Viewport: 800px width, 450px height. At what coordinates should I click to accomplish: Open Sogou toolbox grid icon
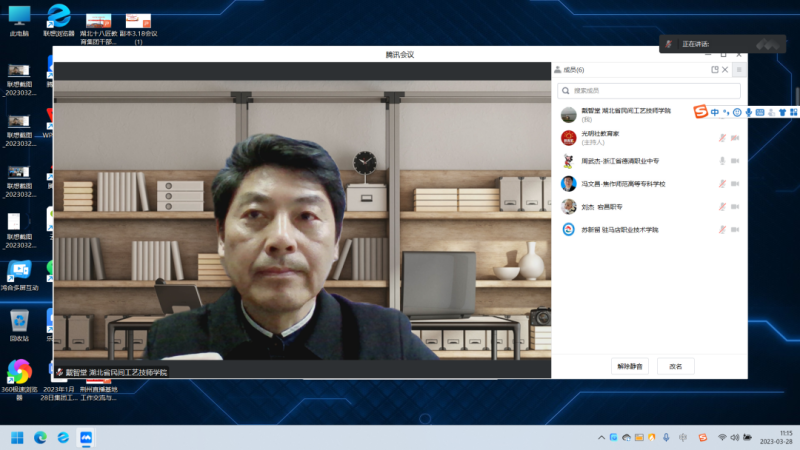[x=793, y=112]
